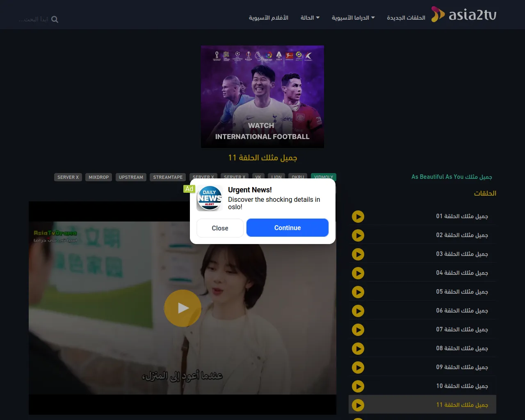
Task: Select the green VIDMOLY server tab
Action: pos(324,176)
